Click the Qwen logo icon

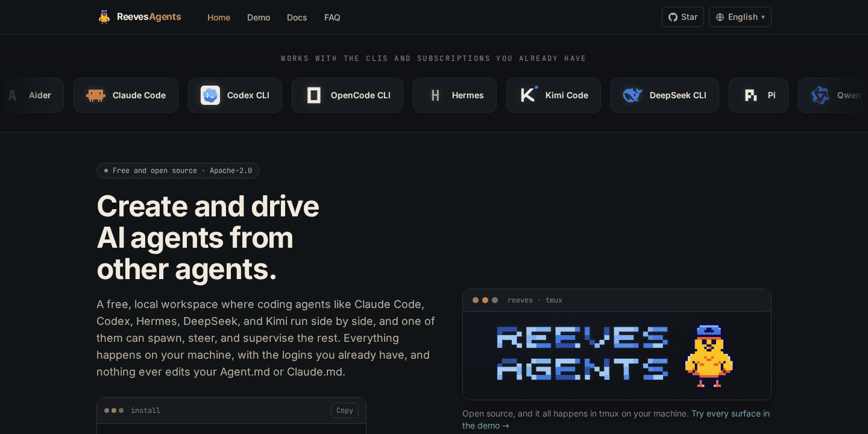[x=820, y=95]
